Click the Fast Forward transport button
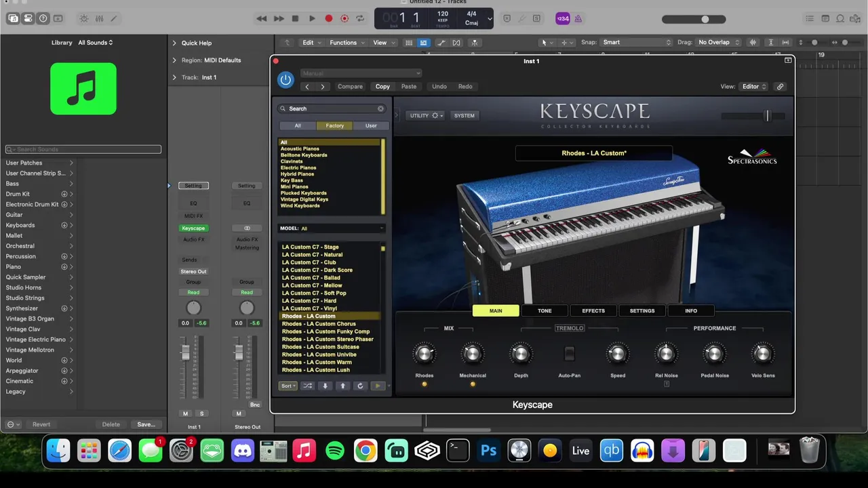868x488 pixels. (x=278, y=18)
